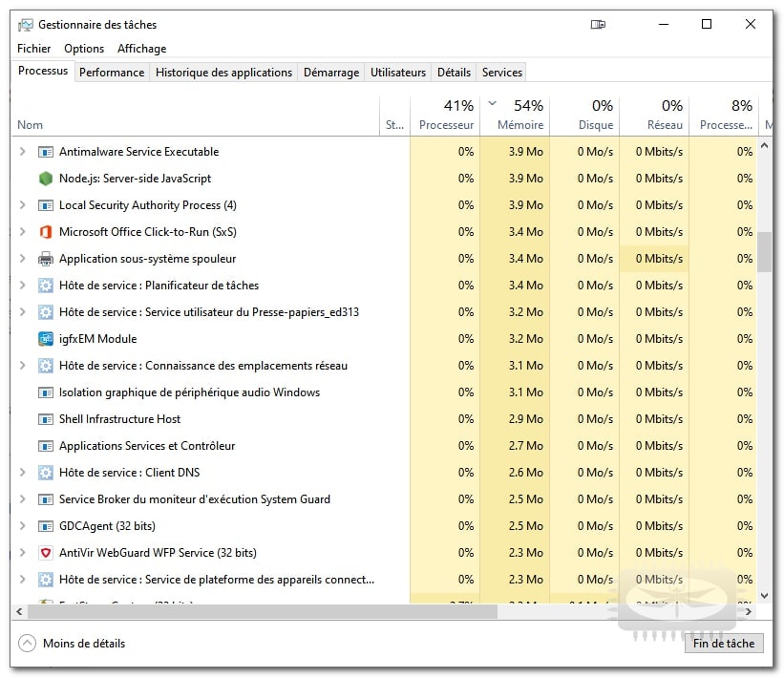Expand Application sous-système spouleur
The width and height of the screenshot is (784, 678).
coord(22,259)
